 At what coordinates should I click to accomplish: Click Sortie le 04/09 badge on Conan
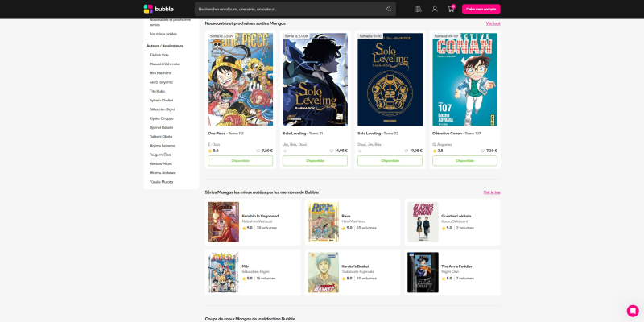click(x=445, y=36)
